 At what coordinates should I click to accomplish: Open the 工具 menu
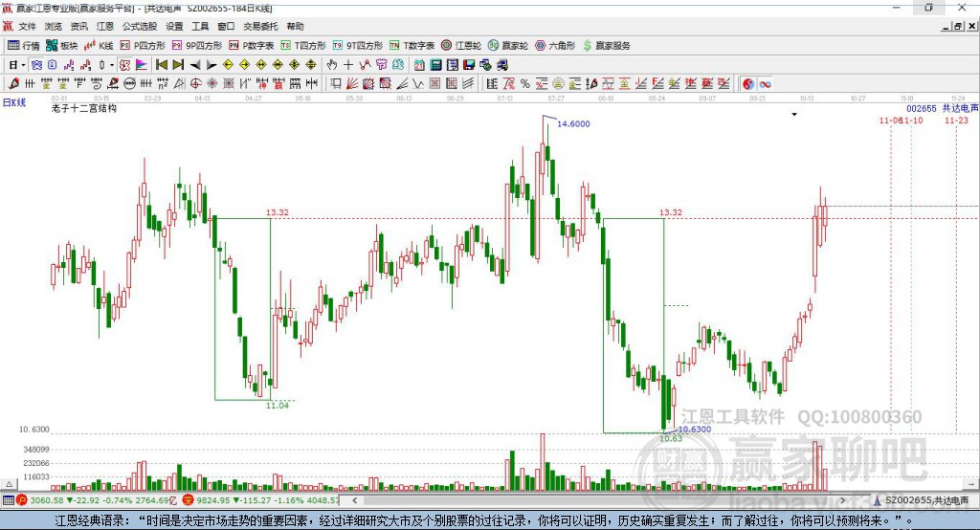point(200,26)
